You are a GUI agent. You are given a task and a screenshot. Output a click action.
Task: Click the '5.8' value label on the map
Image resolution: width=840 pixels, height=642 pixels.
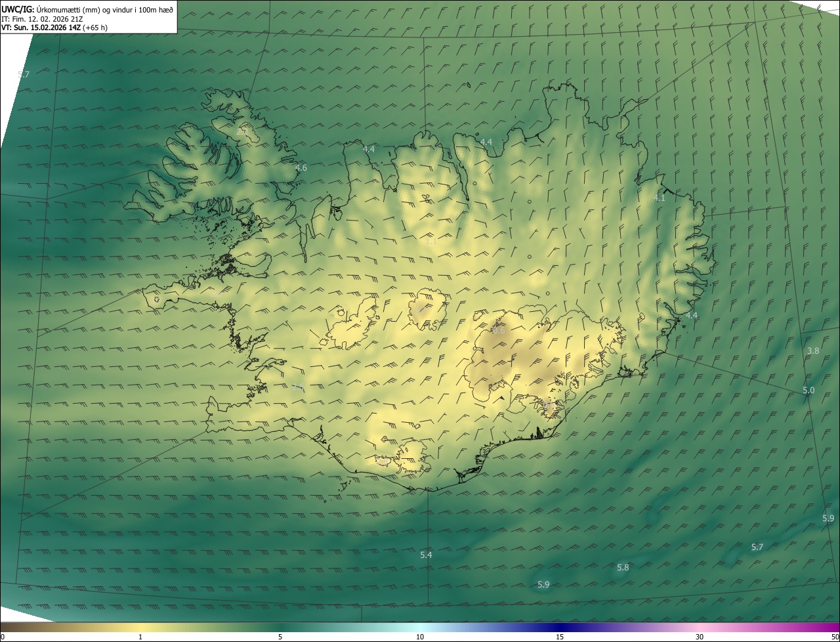pos(623,568)
